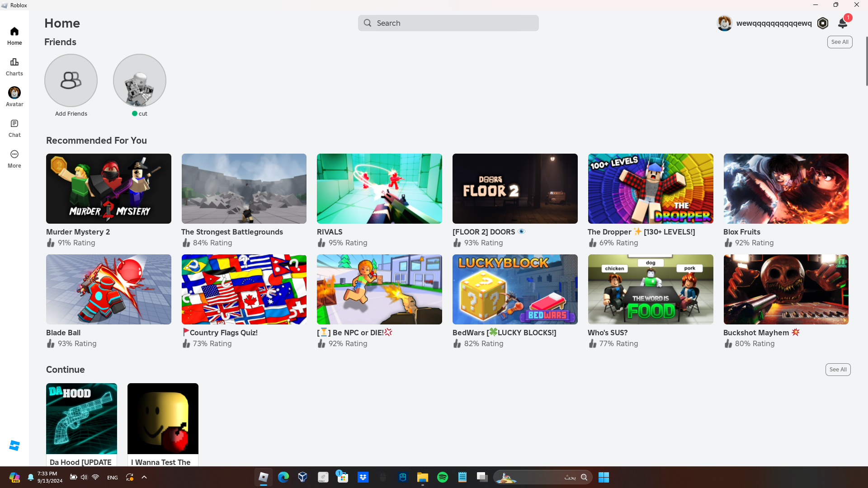Open Chat from the sidebar
The height and width of the screenshot is (488, 868).
click(14, 128)
